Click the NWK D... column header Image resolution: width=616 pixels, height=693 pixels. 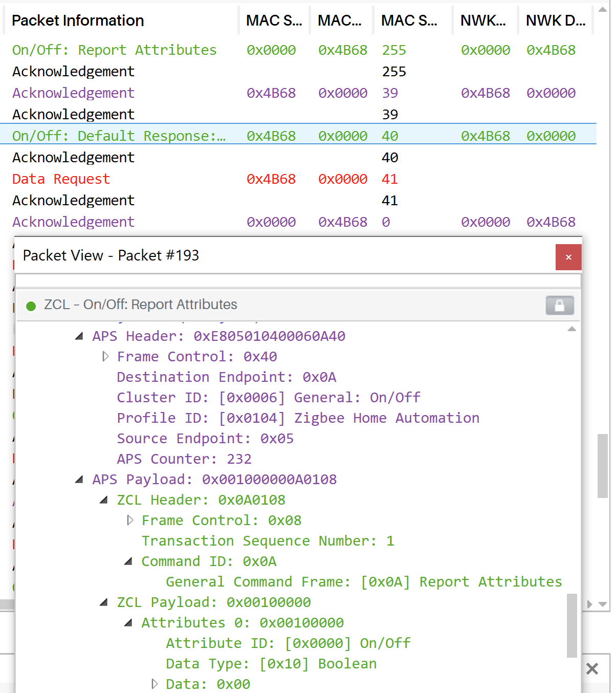tap(555, 20)
